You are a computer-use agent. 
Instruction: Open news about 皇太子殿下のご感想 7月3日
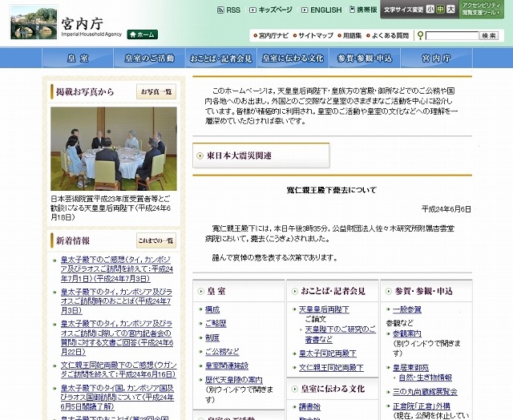(x=116, y=269)
